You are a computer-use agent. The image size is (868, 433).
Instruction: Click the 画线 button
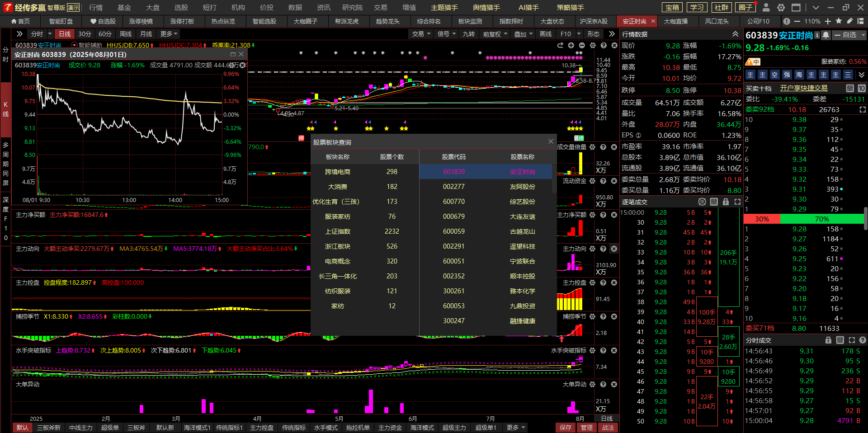tap(546, 34)
